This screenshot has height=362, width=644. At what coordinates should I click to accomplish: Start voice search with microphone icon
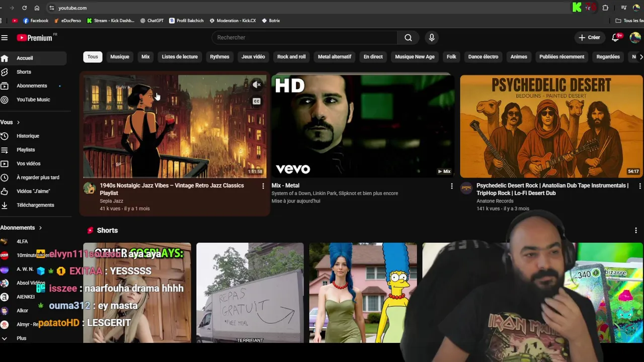point(432,38)
